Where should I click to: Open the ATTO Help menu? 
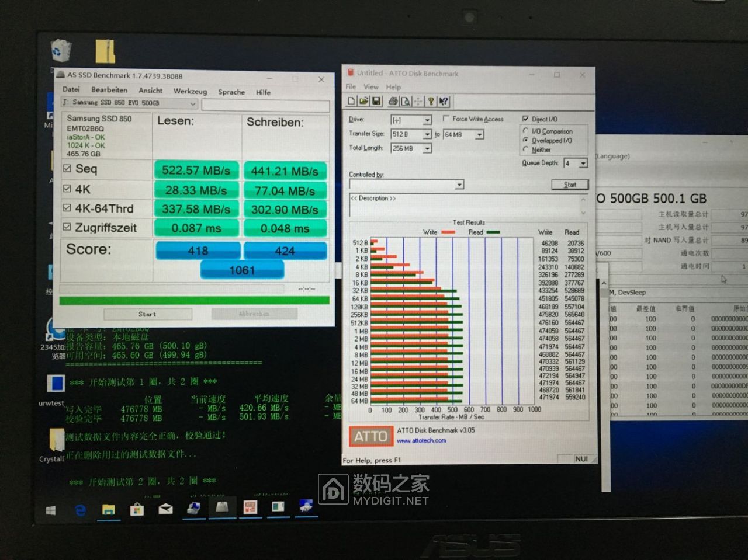click(393, 86)
